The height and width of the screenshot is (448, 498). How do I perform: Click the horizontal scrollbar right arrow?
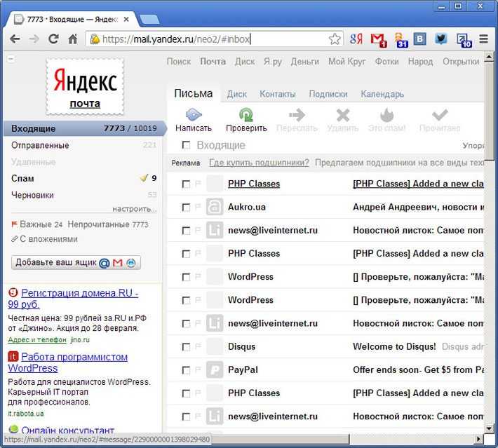pos(478,439)
